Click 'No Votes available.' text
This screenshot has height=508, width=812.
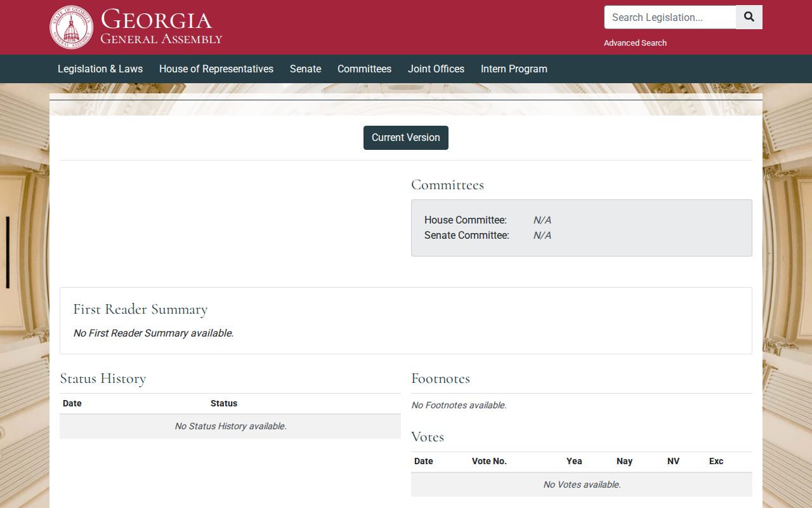coord(582,485)
